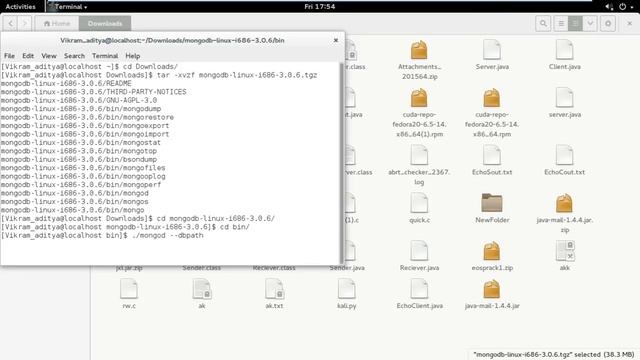Select the abrt_checker_2367.log file icon
The width and height of the screenshot is (640, 360).
(x=419, y=155)
